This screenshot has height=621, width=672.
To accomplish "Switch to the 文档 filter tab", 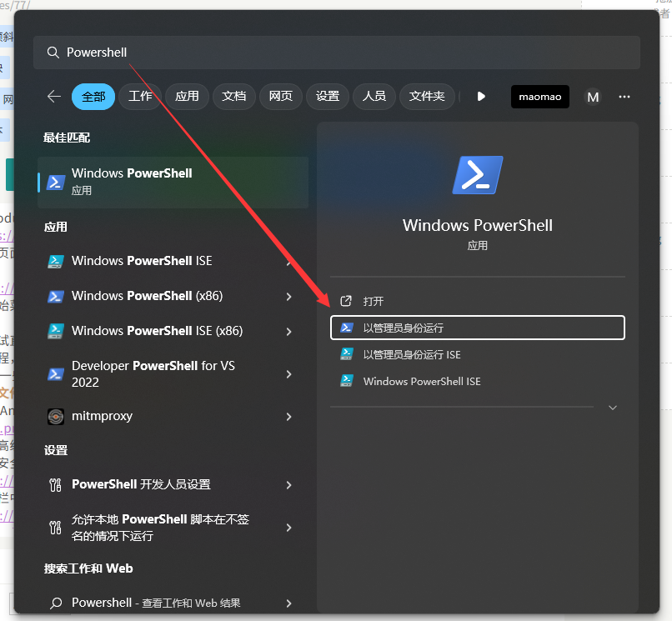I will click(234, 97).
